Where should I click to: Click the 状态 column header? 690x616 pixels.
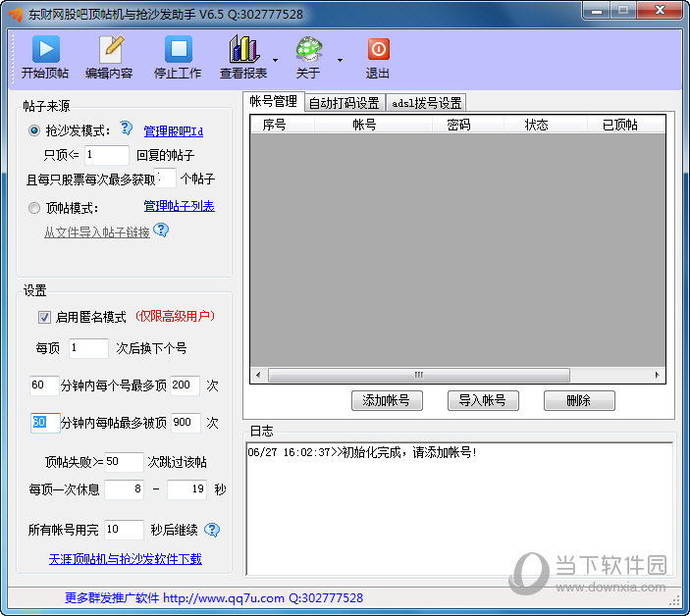pos(546,125)
